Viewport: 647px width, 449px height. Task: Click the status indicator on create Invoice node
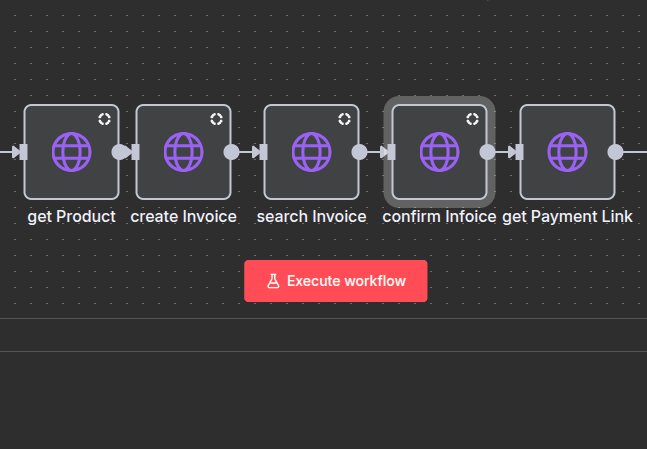216,119
